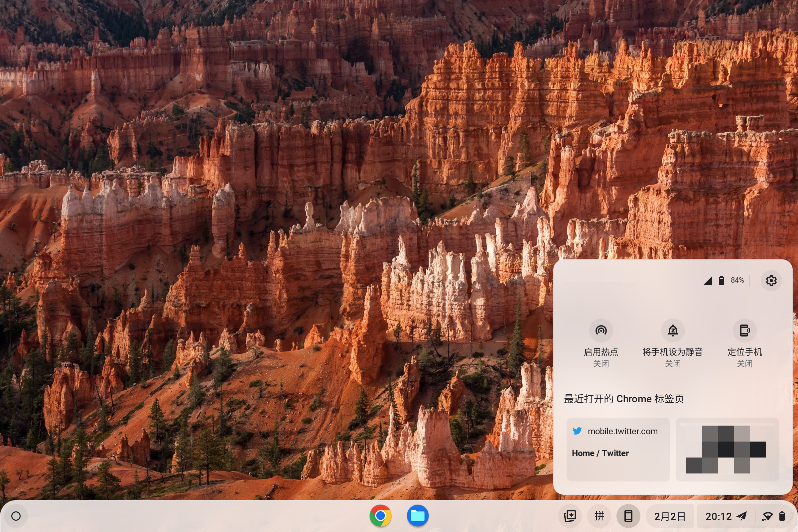
Task: Click the Twitter bird icon on the recent tab card
Action: [x=578, y=431]
